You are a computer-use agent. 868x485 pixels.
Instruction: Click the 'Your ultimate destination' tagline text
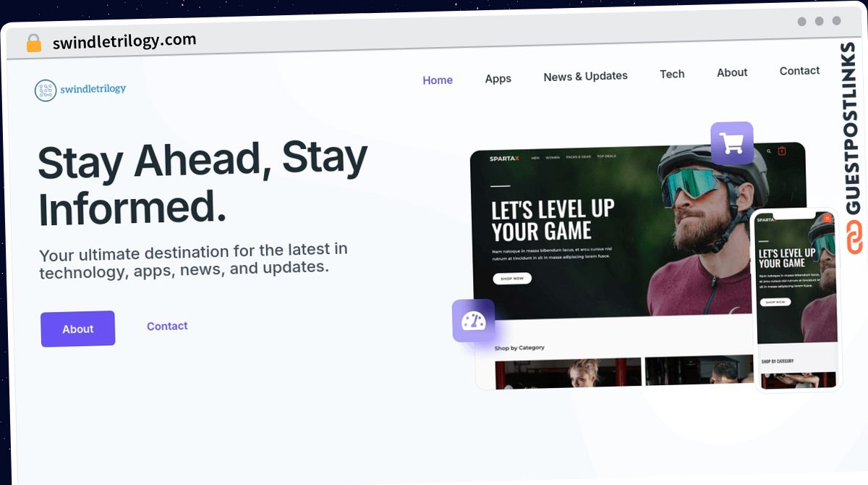coord(193,260)
